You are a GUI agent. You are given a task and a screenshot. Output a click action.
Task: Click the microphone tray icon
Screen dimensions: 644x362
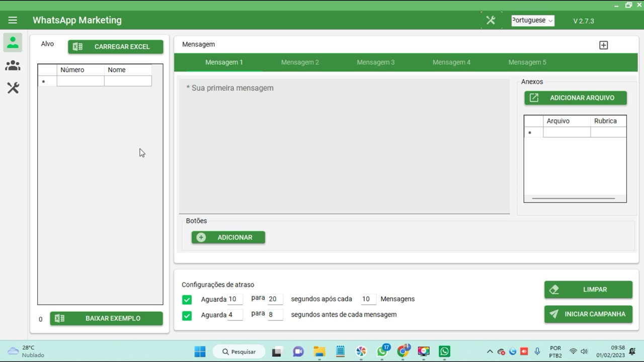pyautogui.click(x=537, y=351)
